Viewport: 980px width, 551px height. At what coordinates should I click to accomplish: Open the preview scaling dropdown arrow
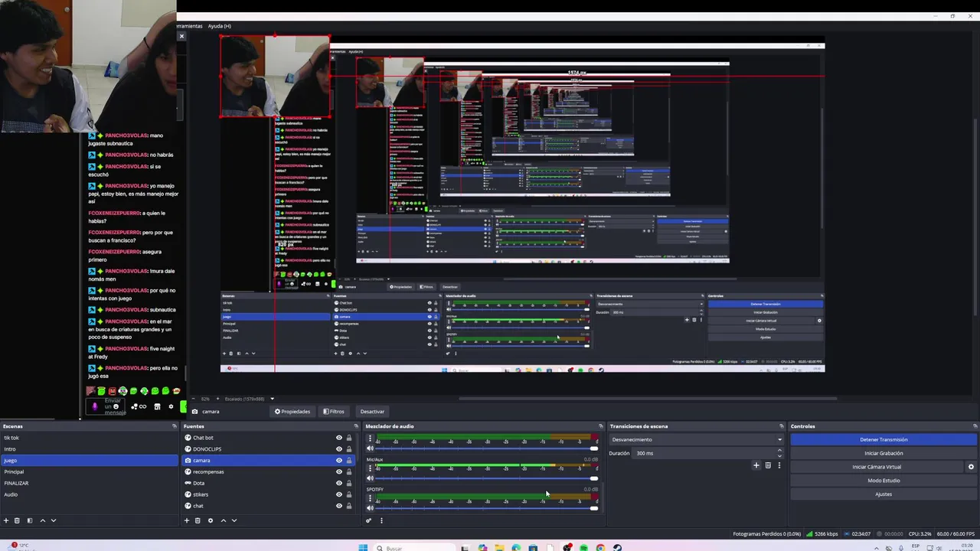(x=272, y=399)
